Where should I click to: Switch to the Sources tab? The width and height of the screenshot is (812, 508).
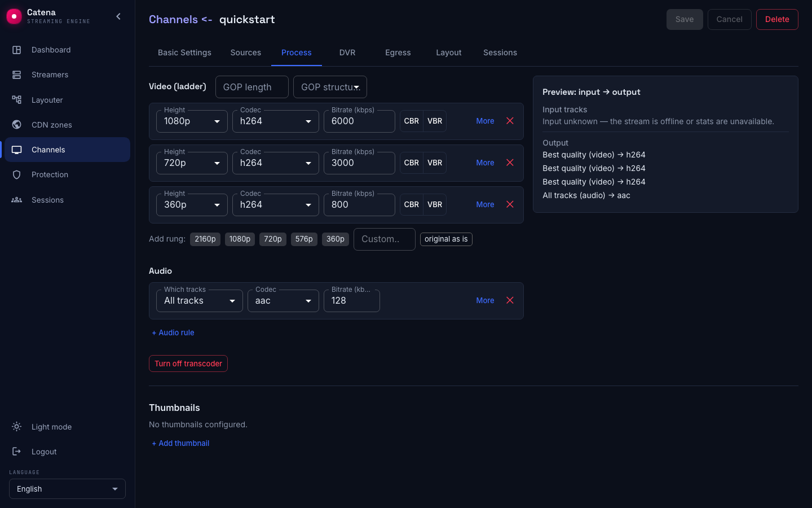tap(246, 52)
